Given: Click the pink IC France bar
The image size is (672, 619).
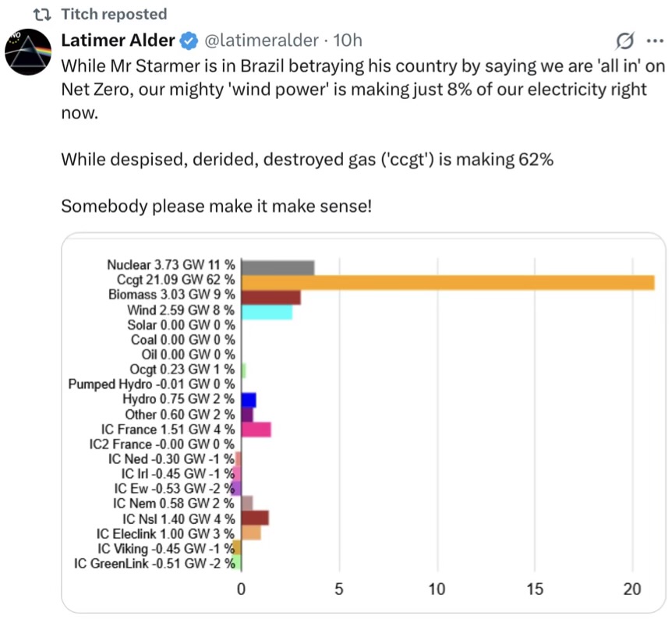Looking at the screenshot, I should point(256,430).
